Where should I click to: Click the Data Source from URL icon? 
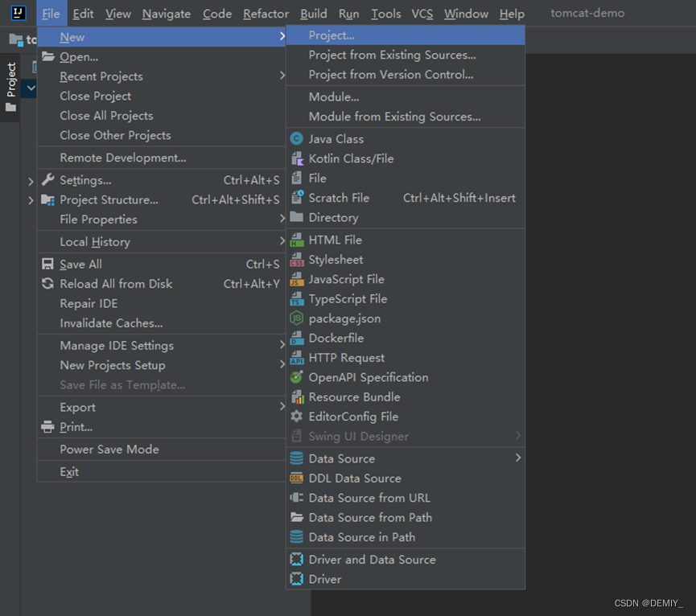[297, 498]
